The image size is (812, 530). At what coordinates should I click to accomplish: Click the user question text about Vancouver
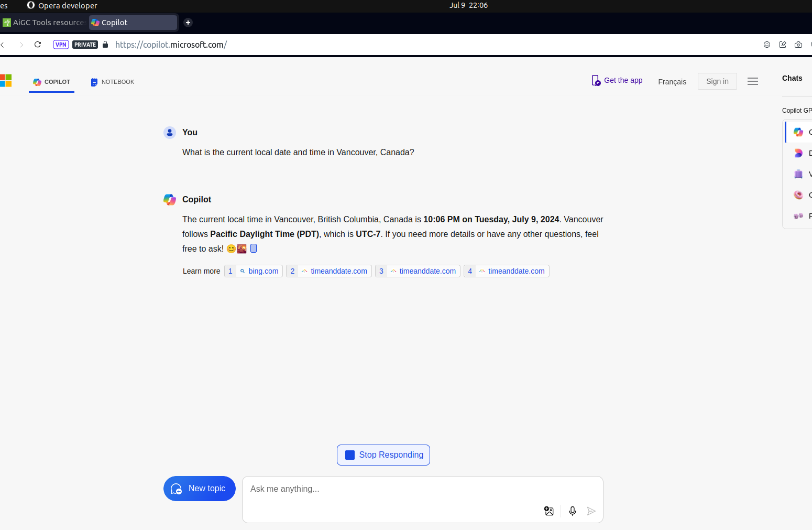pyautogui.click(x=298, y=153)
